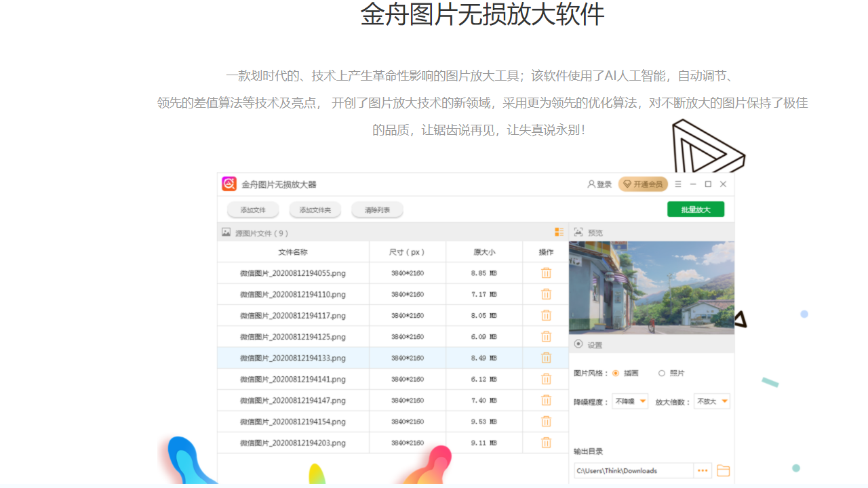
Task: Open the 降噪程度 dropdown
Action: 629,401
